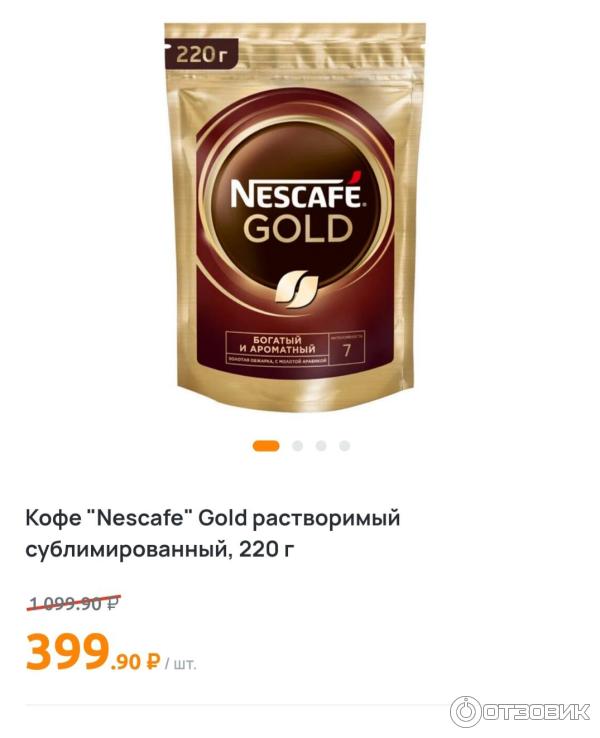
Task: Click the round Отзовик logo icon
Action: pyautogui.click(x=465, y=711)
